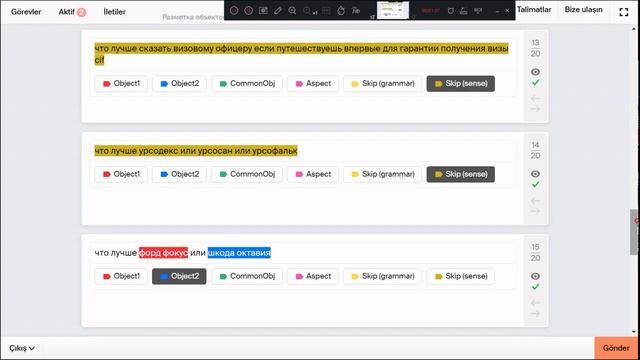Toggle the eye icon on task 13

535,72
